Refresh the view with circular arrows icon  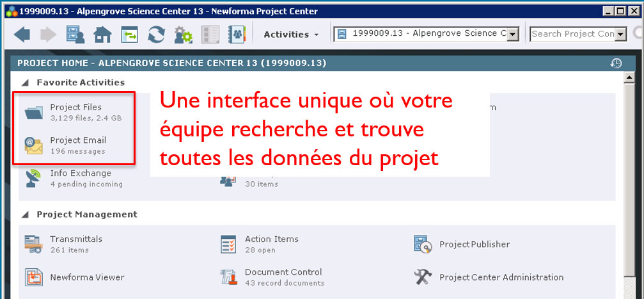157,35
